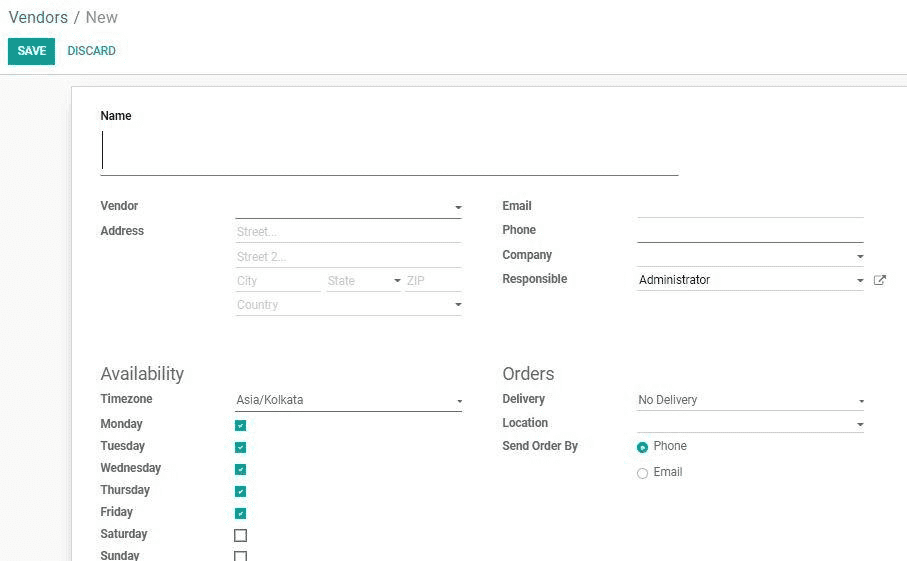Expand the Responsible Administrator dropdown
The height and width of the screenshot is (561, 907).
pos(750,280)
